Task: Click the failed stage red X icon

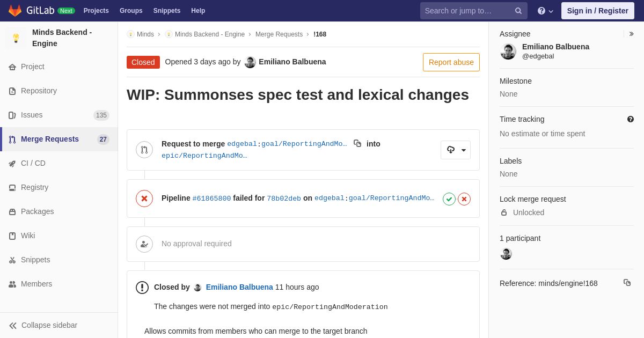Action: pyautogui.click(x=464, y=199)
